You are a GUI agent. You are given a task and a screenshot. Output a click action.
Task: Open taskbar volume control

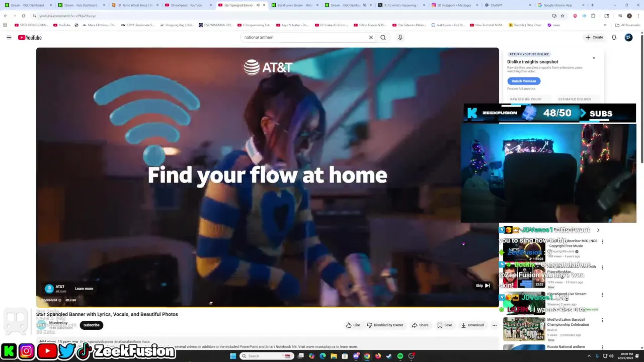click(611, 356)
